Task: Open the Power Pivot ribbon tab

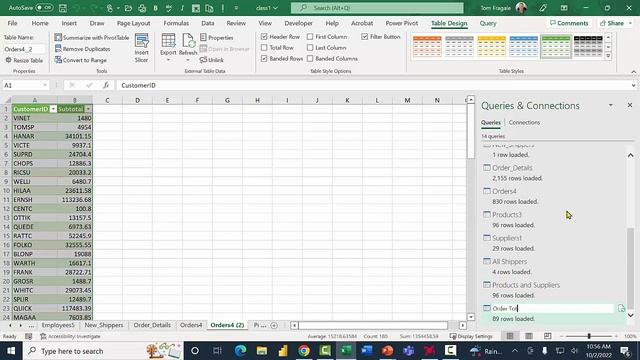Action: 402,23
